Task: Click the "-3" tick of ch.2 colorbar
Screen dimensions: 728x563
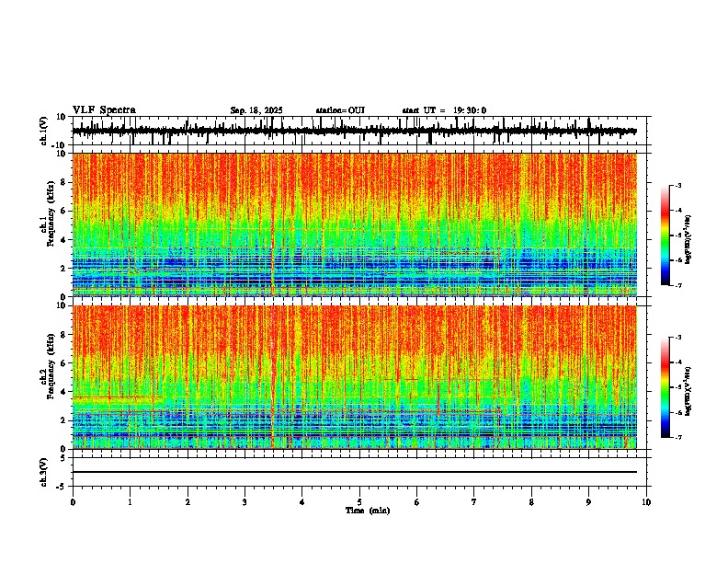Action: (x=678, y=338)
